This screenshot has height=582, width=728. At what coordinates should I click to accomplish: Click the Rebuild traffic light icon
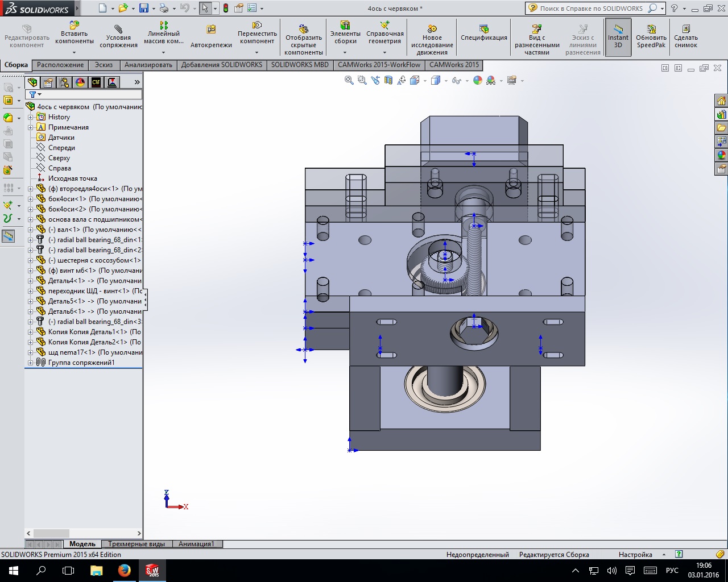click(x=226, y=9)
